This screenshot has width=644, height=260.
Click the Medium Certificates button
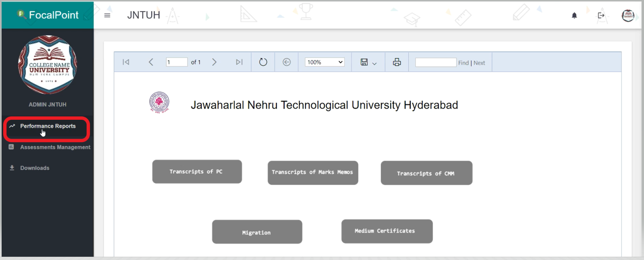tap(387, 231)
